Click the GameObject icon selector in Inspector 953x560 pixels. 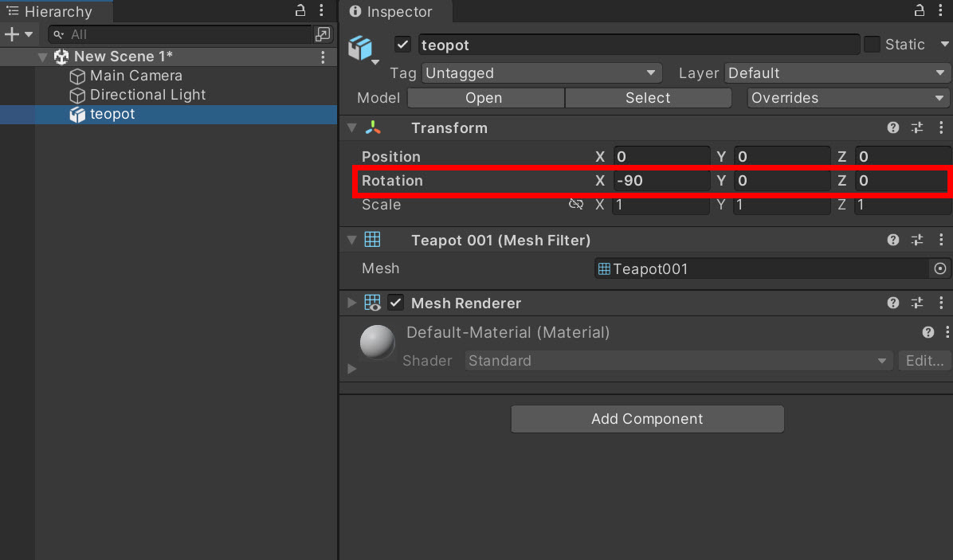tap(363, 49)
